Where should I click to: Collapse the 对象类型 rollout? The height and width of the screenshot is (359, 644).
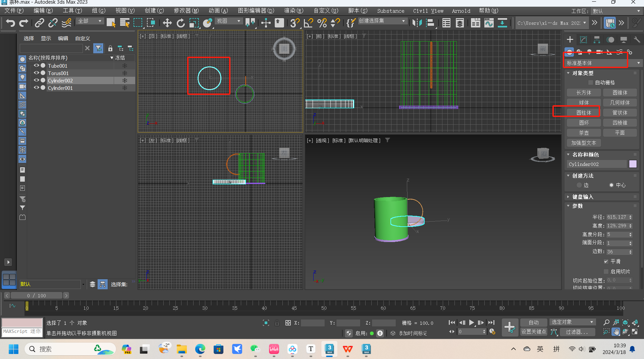pos(568,73)
